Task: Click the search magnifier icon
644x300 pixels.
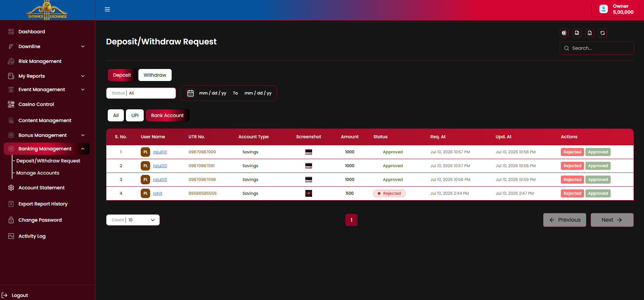Action: coord(567,48)
